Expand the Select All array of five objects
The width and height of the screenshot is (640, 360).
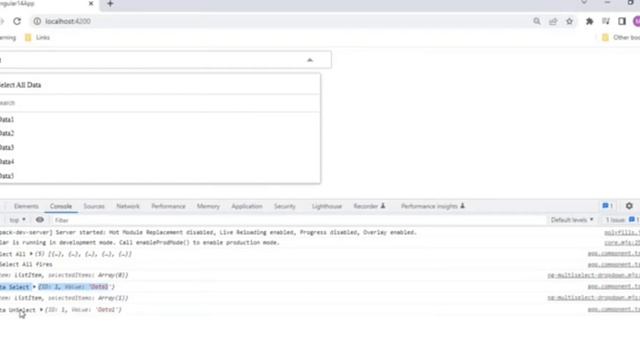click(31, 254)
